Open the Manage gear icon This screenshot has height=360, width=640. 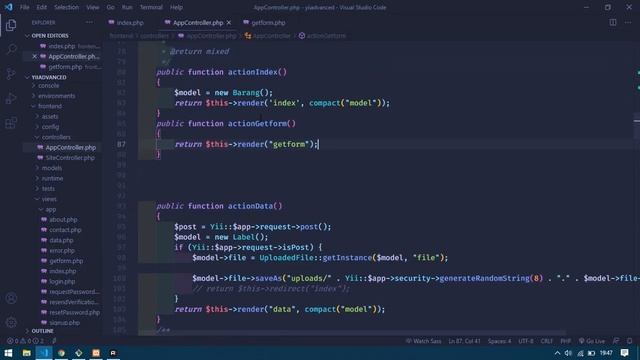[x=11, y=322]
